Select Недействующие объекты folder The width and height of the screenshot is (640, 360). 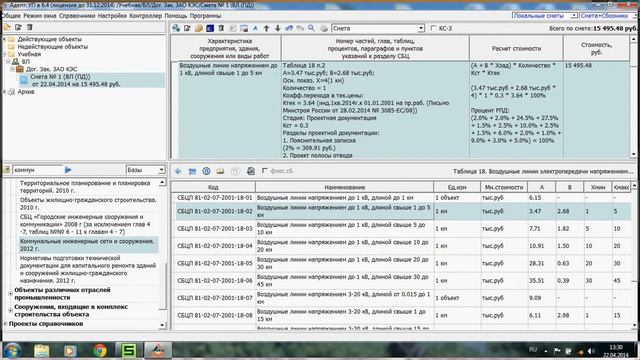pyautogui.click(x=52, y=47)
